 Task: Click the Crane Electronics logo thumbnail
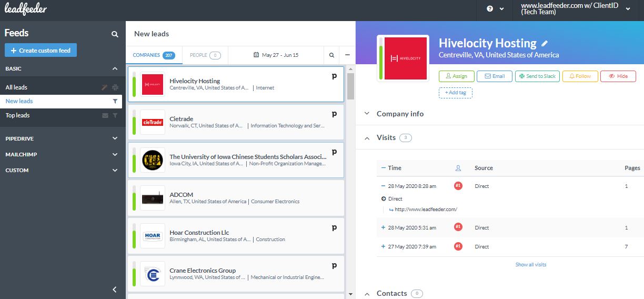click(153, 274)
